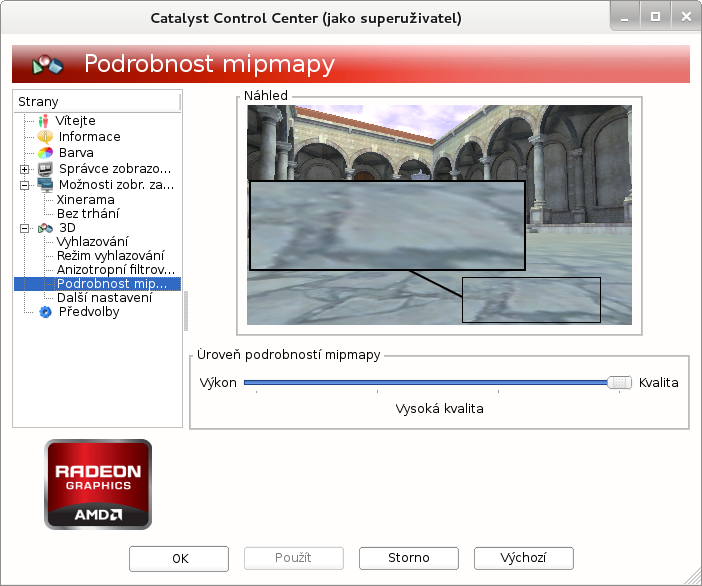Click the Barva color wheel icon
The width and height of the screenshot is (702, 586).
pos(45,153)
